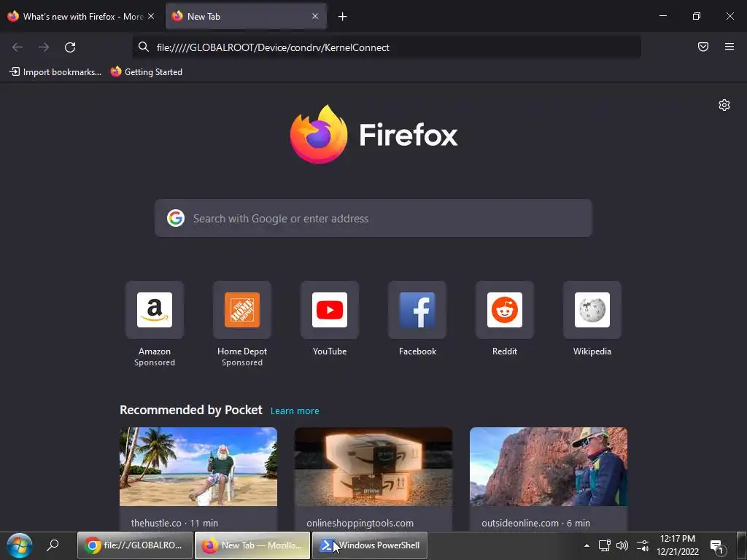Open thehustle.co beach article thumbnail

(x=198, y=467)
